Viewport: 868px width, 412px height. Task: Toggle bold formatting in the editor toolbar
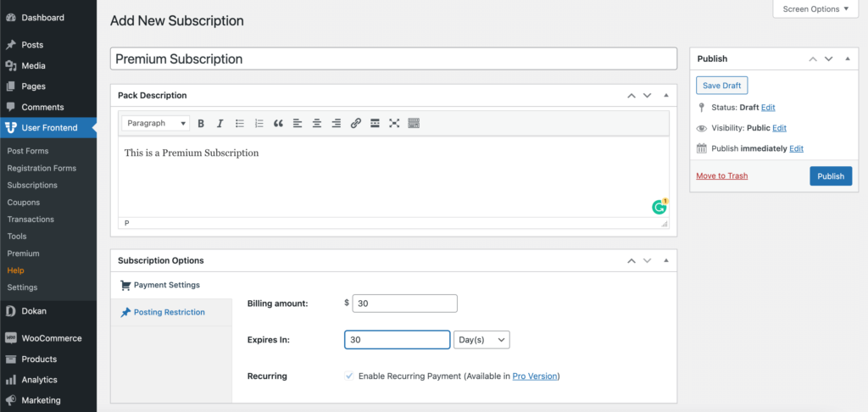(x=201, y=124)
